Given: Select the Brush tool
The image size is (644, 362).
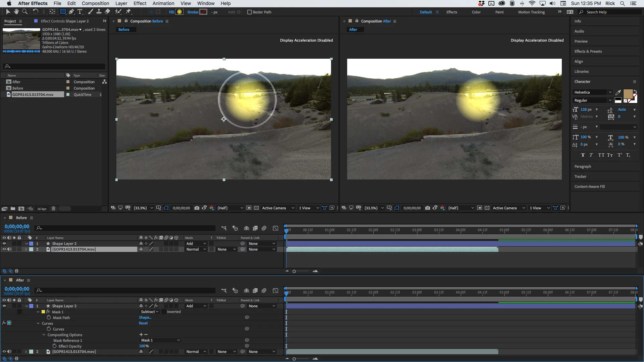Looking at the screenshot, I should [91, 12].
